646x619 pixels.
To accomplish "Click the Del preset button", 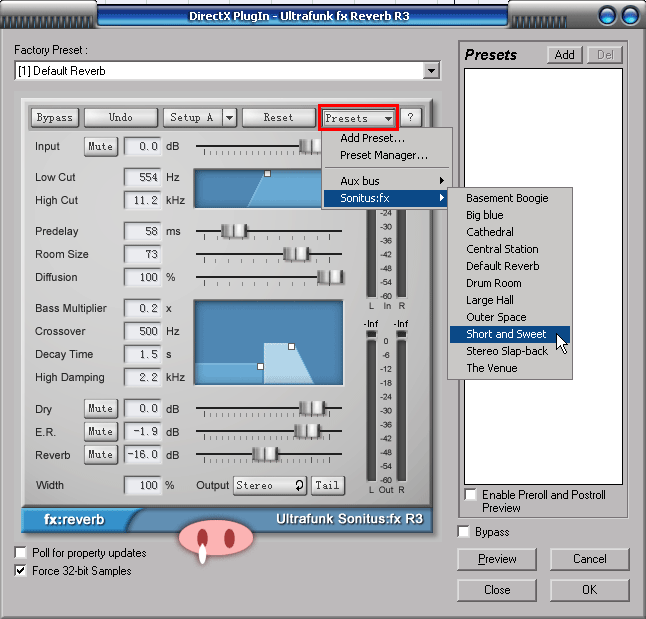I will [605, 55].
